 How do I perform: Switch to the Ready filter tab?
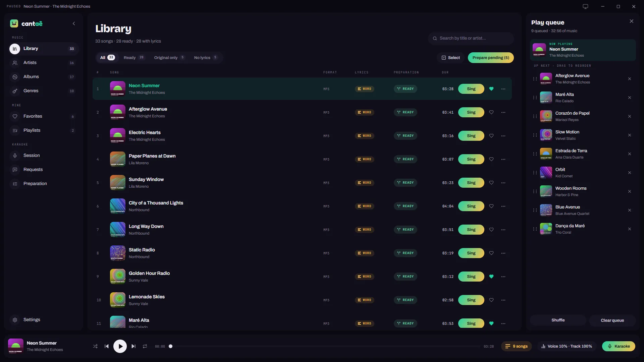coord(134,58)
